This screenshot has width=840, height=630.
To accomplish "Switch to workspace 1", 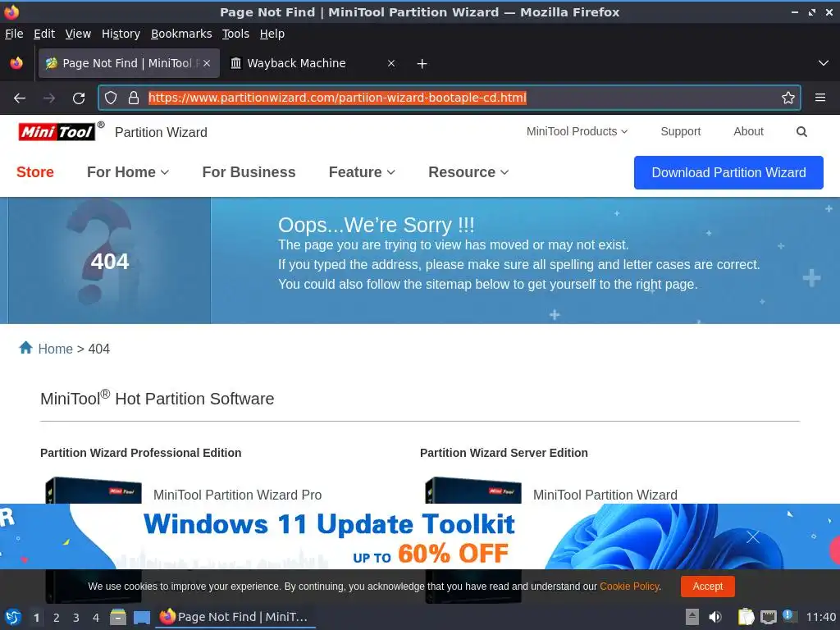I will pos(36,618).
